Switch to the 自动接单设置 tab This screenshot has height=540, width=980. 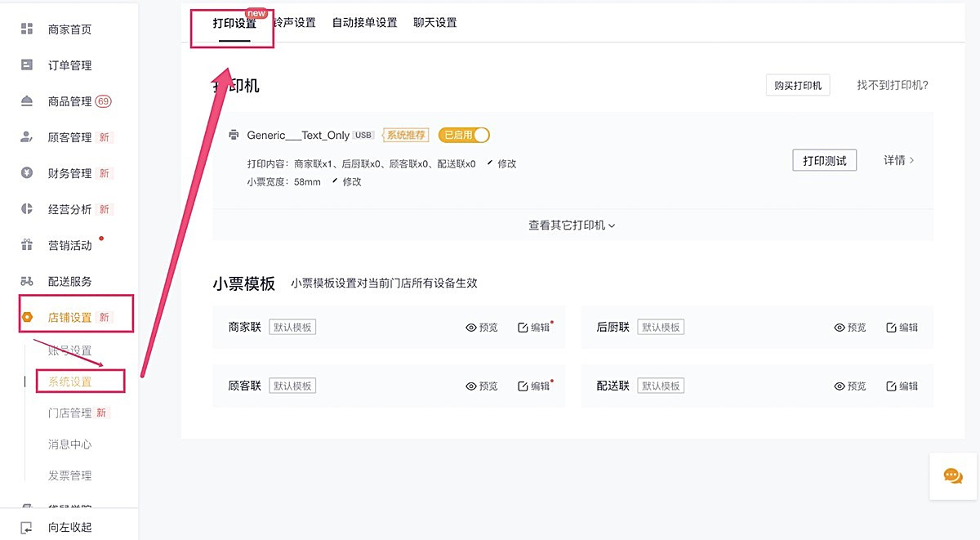pyautogui.click(x=364, y=23)
